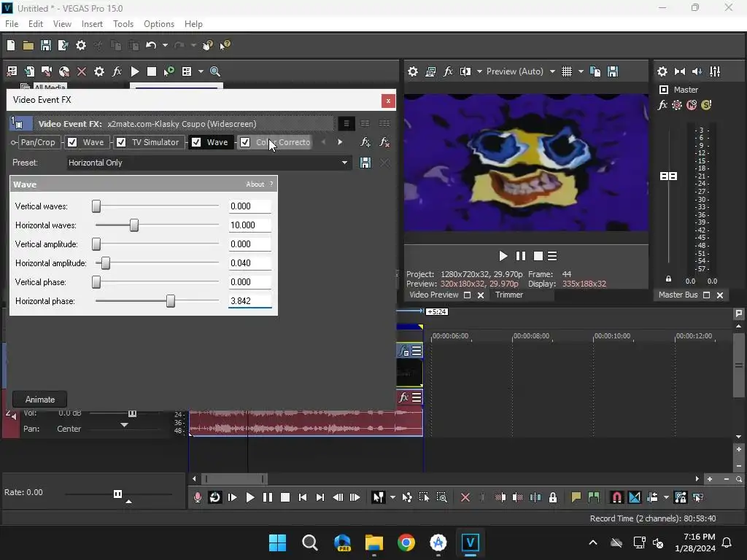Toggle the Master fader lock icon
This screenshot has width=747, height=560.
pos(668,279)
